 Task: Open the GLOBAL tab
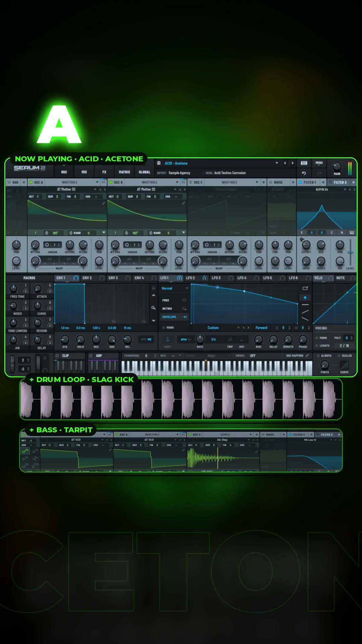[x=144, y=172]
